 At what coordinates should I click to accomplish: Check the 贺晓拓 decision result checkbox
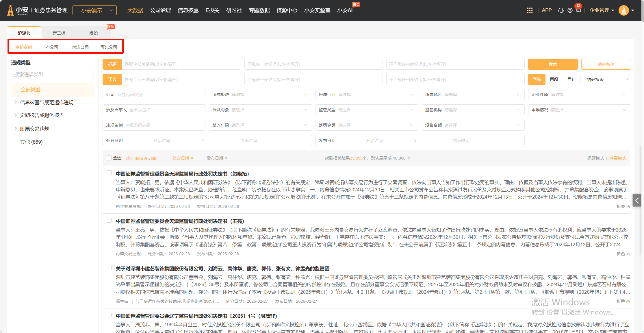coord(109,173)
